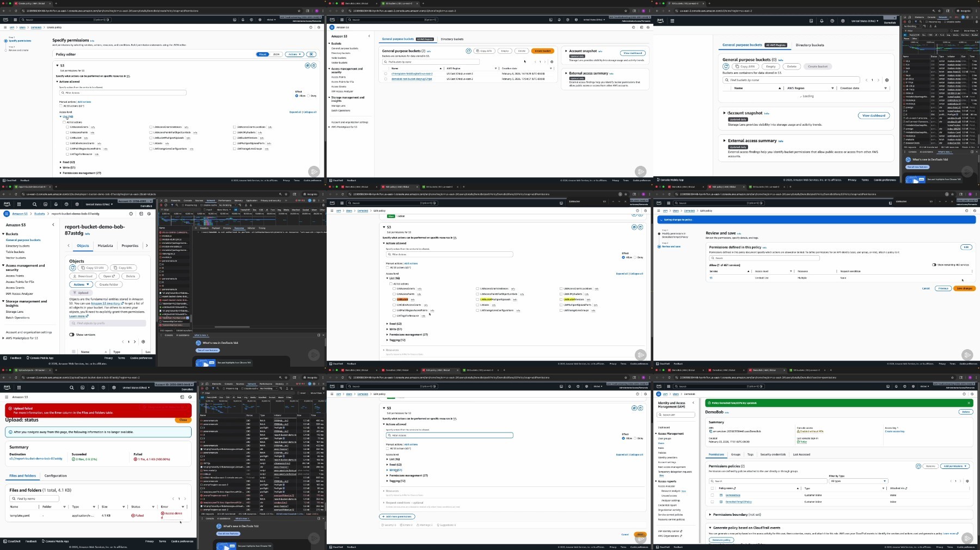Open the Actions dropdown on the report-bucket page

click(x=81, y=285)
